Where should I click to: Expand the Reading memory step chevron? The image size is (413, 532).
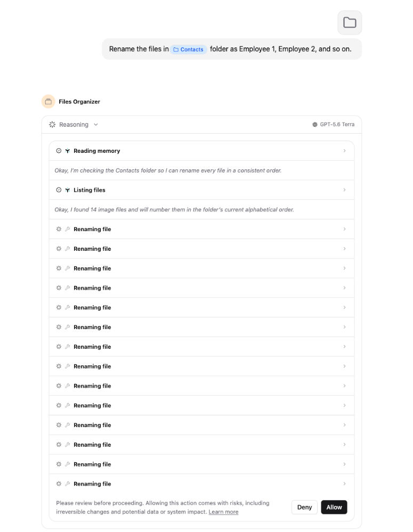[344, 151]
